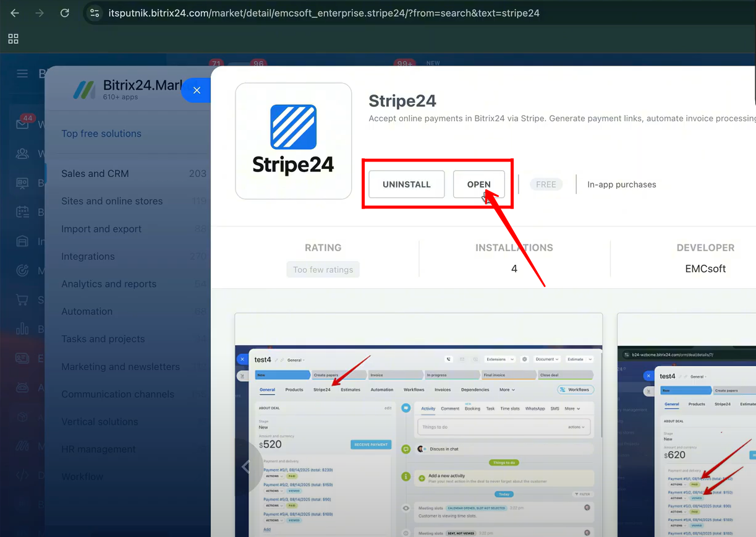This screenshot has width=756, height=537.
Task: Close the Bitrix24 Market slider panel
Action: coord(197,90)
